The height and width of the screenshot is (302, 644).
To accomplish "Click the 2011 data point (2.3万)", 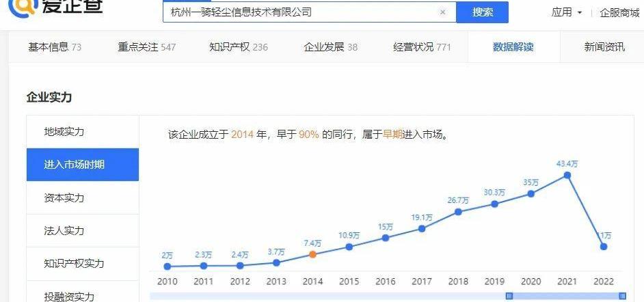I will tap(204, 266).
